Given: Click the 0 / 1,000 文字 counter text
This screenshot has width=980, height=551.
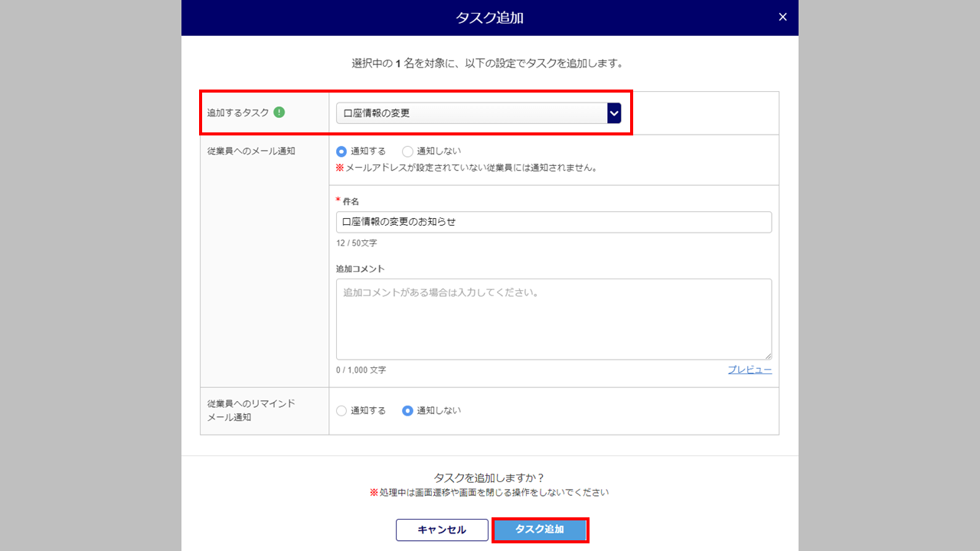Looking at the screenshot, I should click(x=361, y=370).
